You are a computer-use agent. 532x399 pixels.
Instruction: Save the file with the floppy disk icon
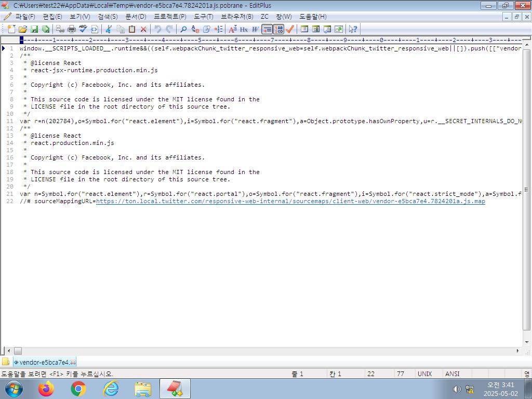[x=34, y=29]
